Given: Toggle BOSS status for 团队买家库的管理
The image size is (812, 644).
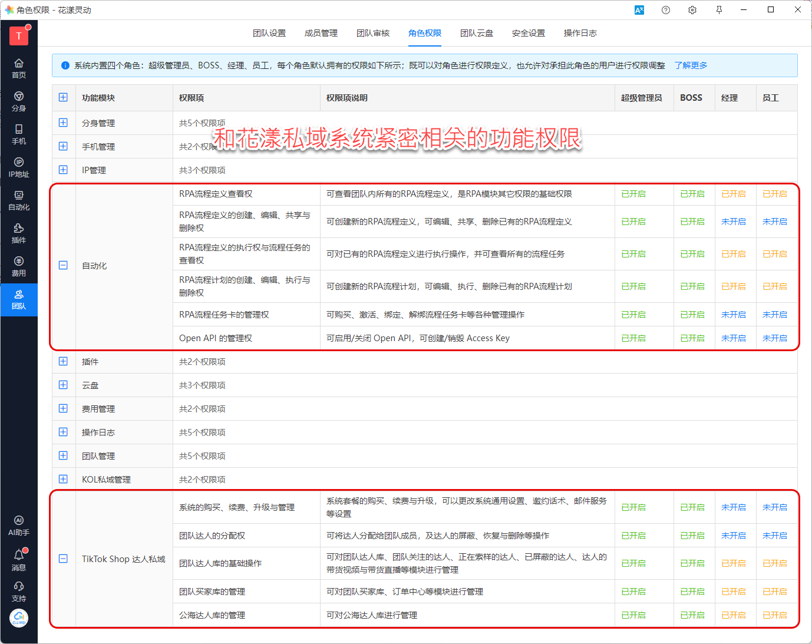Looking at the screenshot, I should (x=692, y=592).
